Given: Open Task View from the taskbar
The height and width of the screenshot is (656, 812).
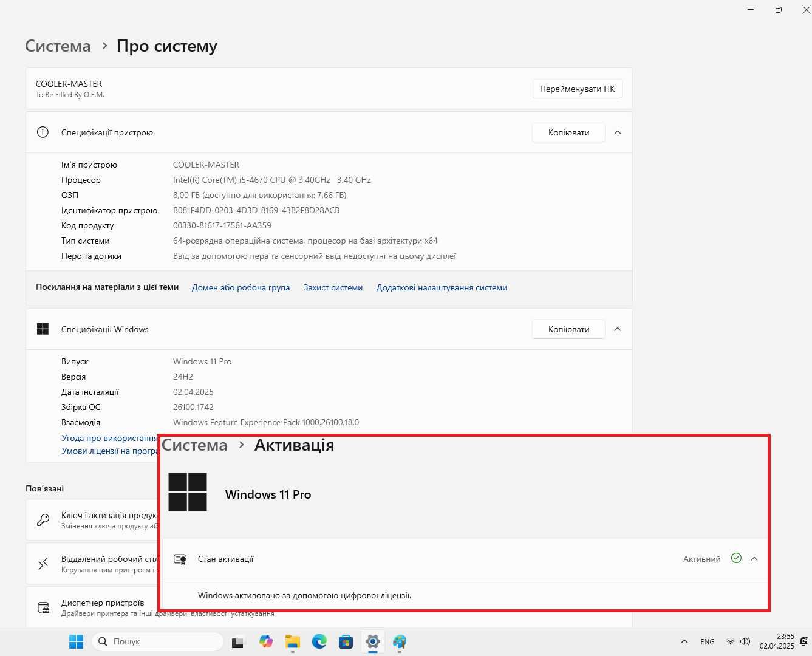Looking at the screenshot, I should 237,641.
